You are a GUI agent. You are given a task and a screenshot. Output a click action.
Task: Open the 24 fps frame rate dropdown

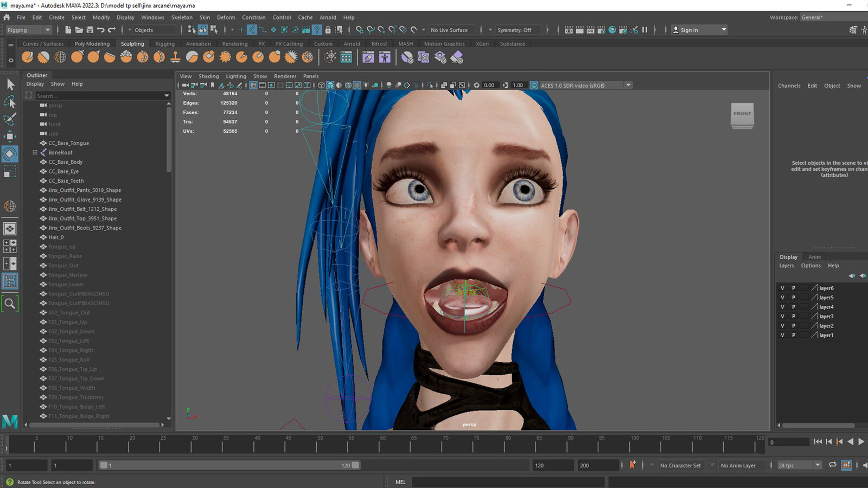[x=800, y=465]
